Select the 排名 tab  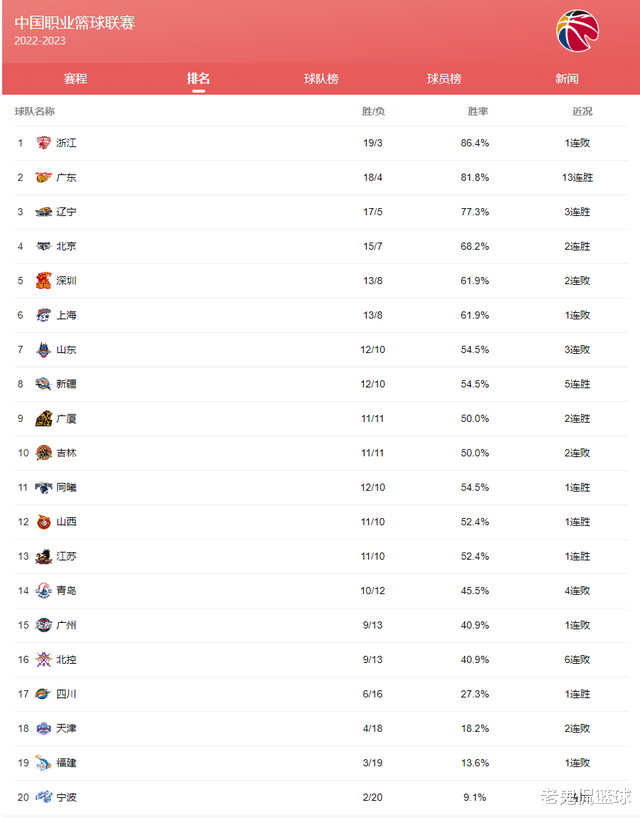coord(198,79)
